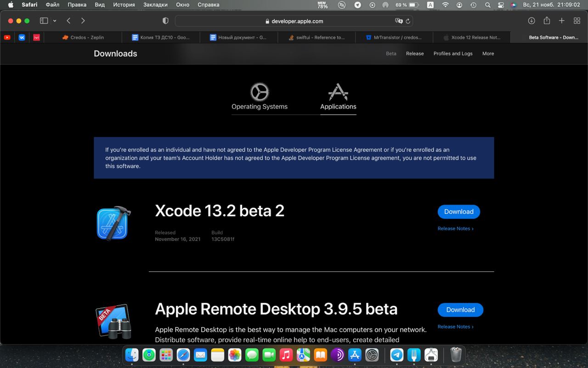Click the Downloads page heading
This screenshot has width=588, height=368.
pyautogui.click(x=115, y=53)
